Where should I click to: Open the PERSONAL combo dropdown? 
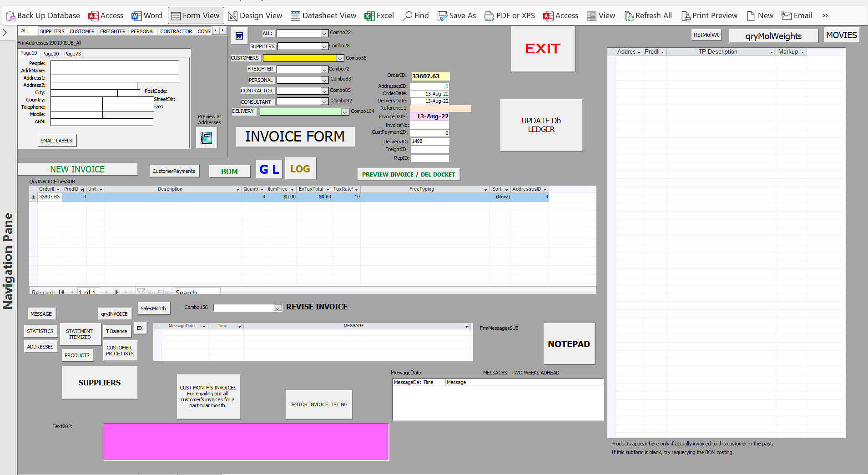324,80
